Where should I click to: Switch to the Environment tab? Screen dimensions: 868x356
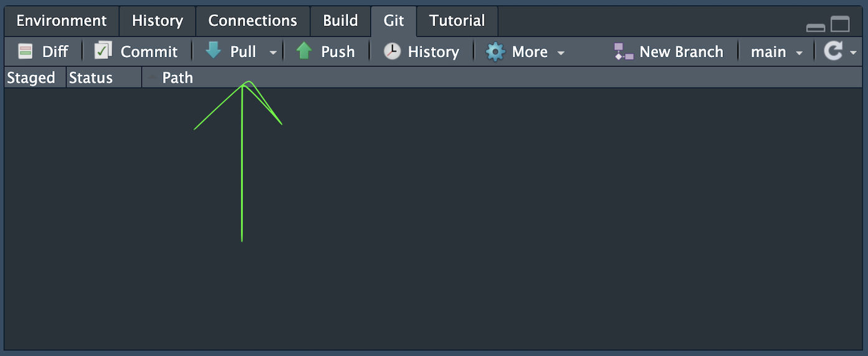pos(62,21)
